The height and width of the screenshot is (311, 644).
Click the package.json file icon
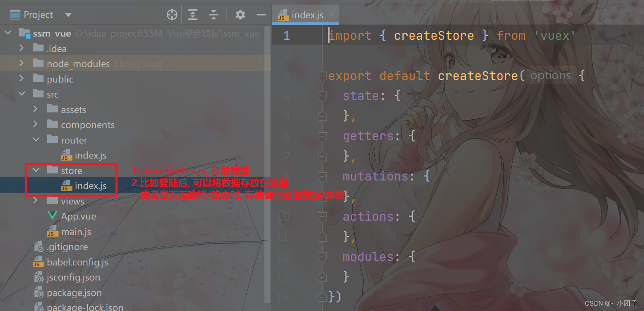point(39,292)
